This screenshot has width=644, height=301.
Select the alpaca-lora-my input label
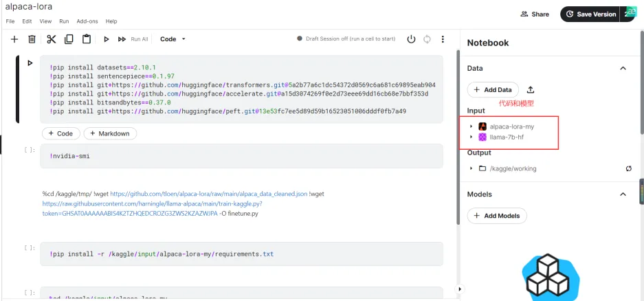pyautogui.click(x=512, y=126)
